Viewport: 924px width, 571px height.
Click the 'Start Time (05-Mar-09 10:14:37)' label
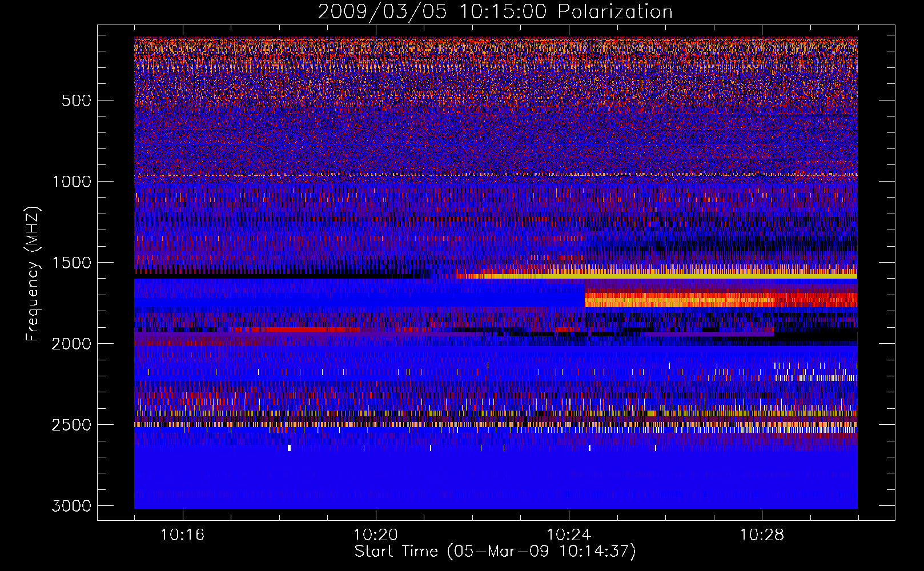click(495, 552)
